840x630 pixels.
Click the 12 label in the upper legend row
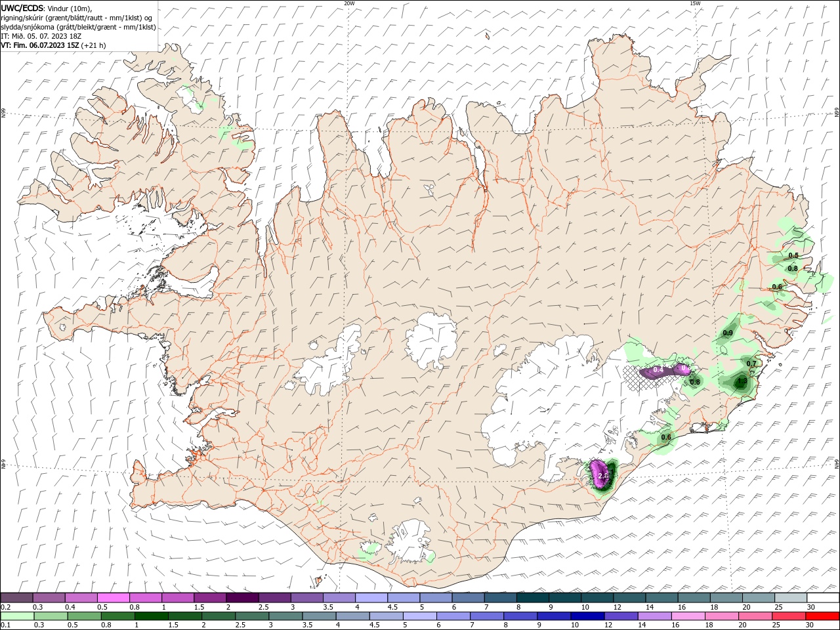617,607
